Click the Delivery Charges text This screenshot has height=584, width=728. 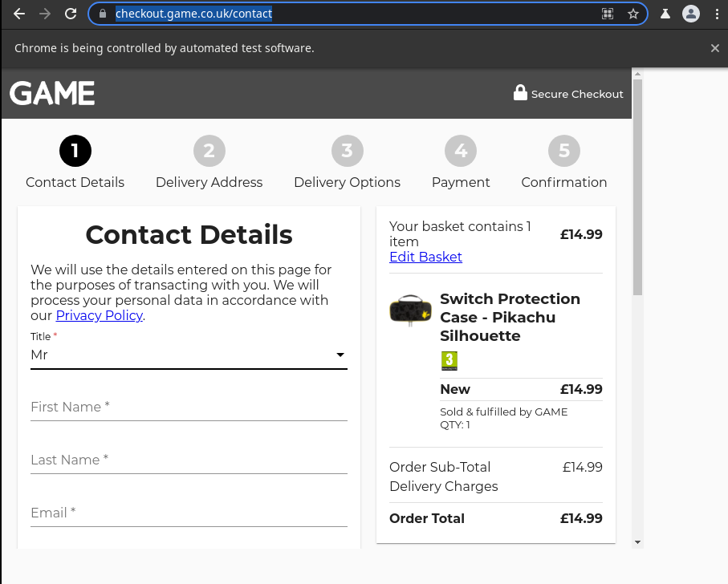pyautogui.click(x=443, y=487)
